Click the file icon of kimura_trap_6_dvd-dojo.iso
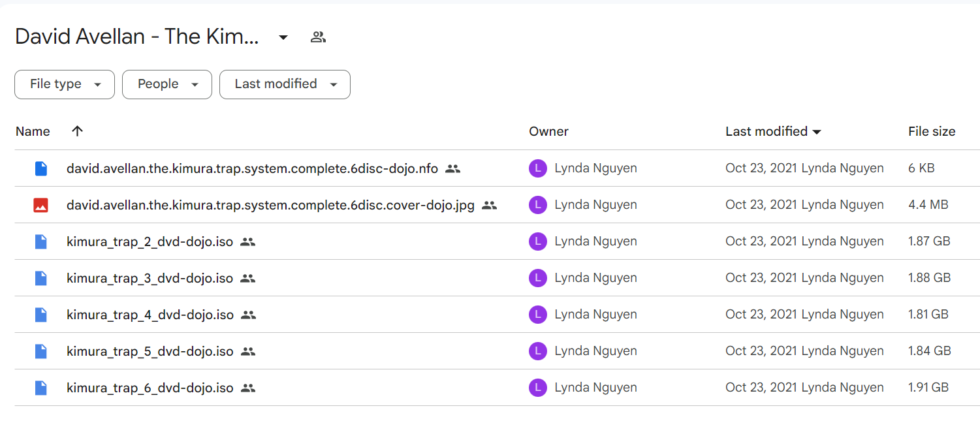Image resolution: width=980 pixels, height=421 pixels. 41,388
